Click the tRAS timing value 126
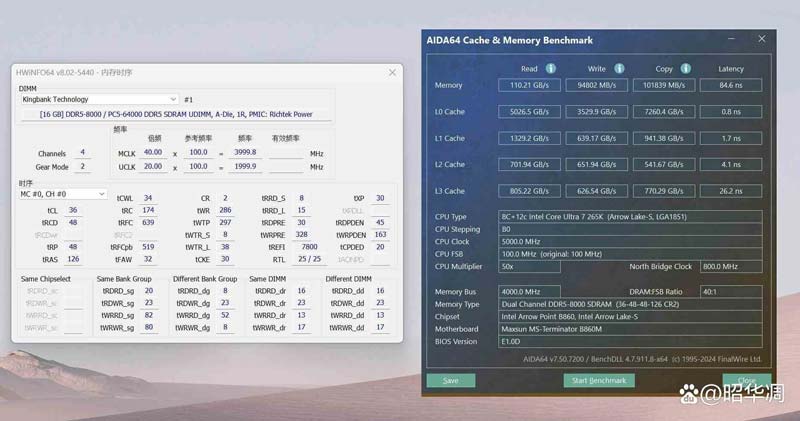800x421 pixels. pos(73,259)
